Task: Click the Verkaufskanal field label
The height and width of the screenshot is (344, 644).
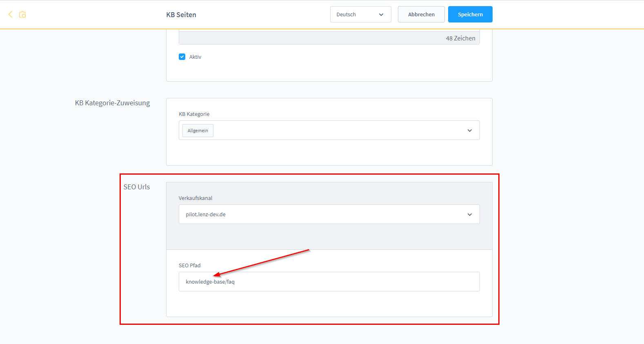Action: [x=195, y=198]
